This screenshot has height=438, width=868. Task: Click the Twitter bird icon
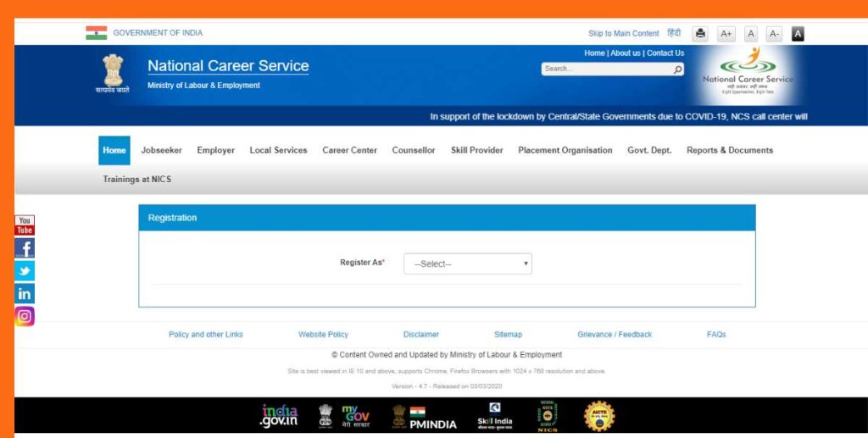point(25,271)
